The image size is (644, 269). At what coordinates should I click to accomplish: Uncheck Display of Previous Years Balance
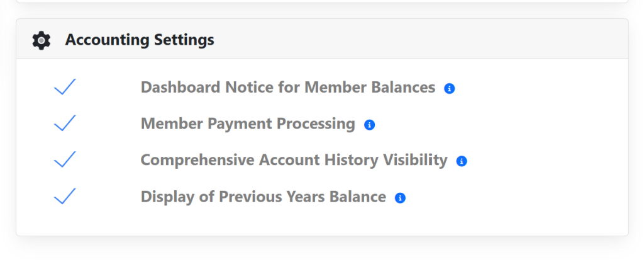point(65,197)
